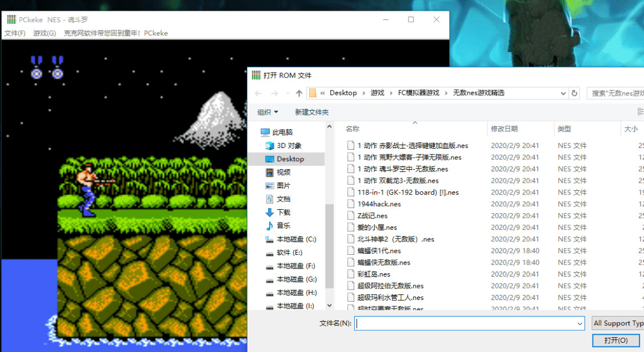Screen dimensions: 644x352
Task: Open the 下载 folder in sidebar
Action: (283, 212)
